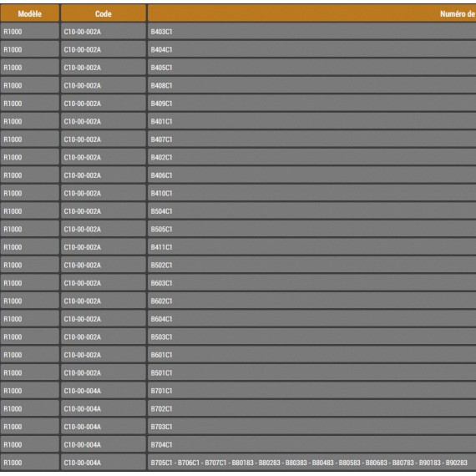
Task: Click the Modèle column header
Action: pos(30,13)
